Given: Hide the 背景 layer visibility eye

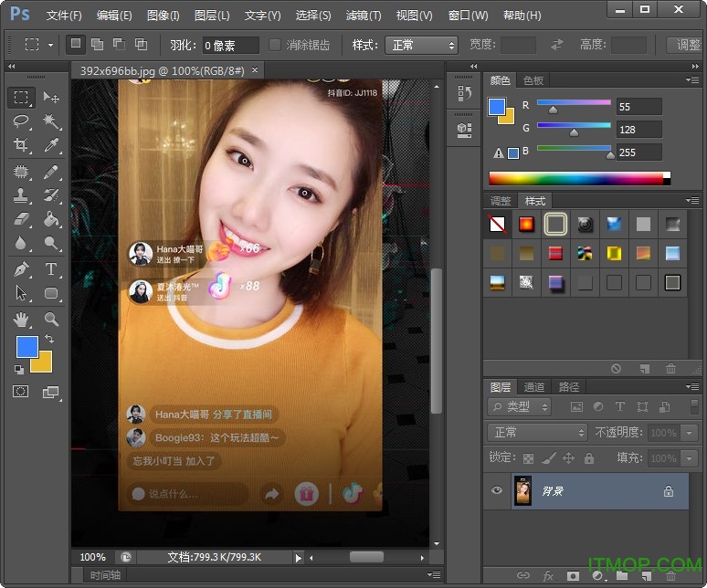Looking at the screenshot, I should pos(497,490).
